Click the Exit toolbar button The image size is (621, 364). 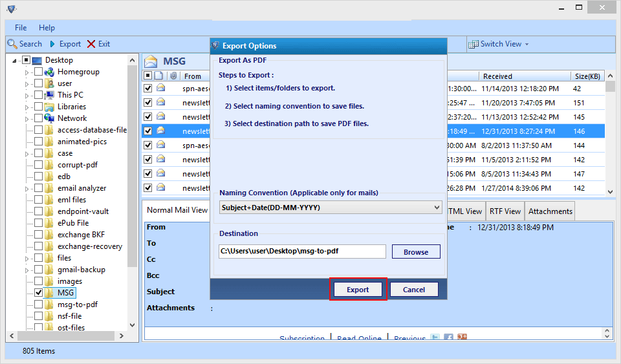click(98, 44)
